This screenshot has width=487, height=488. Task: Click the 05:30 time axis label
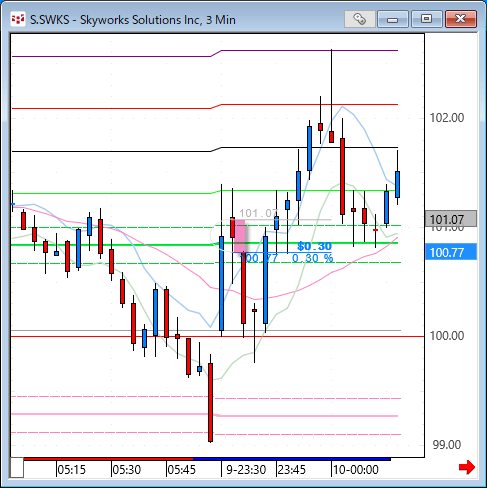tap(127, 470)
